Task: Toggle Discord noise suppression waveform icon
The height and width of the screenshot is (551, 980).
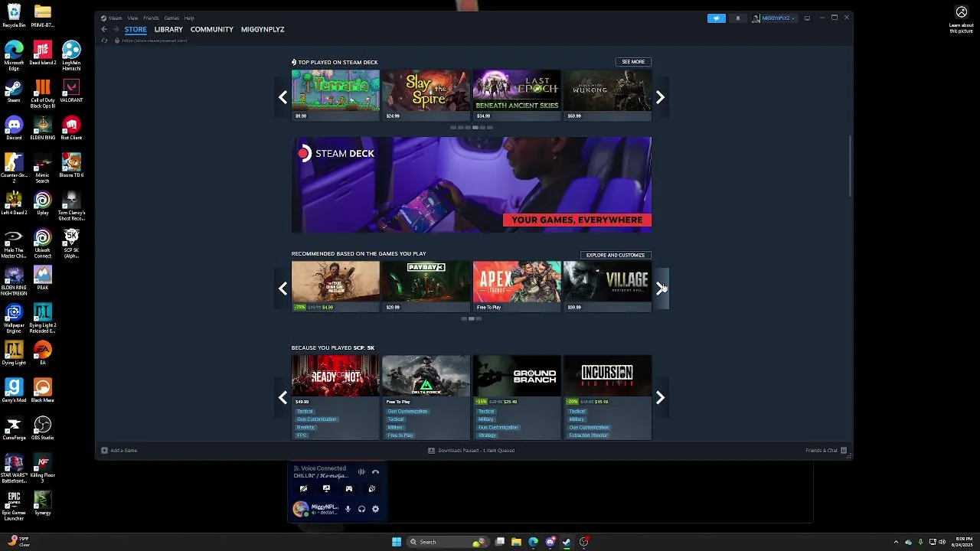Action: pos(361,472)
